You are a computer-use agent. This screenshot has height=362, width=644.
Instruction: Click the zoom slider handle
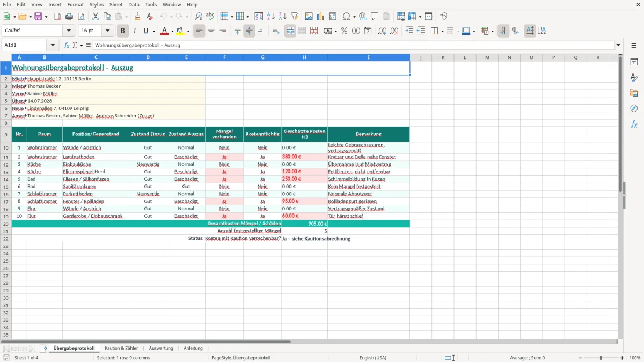click(601, 358)
